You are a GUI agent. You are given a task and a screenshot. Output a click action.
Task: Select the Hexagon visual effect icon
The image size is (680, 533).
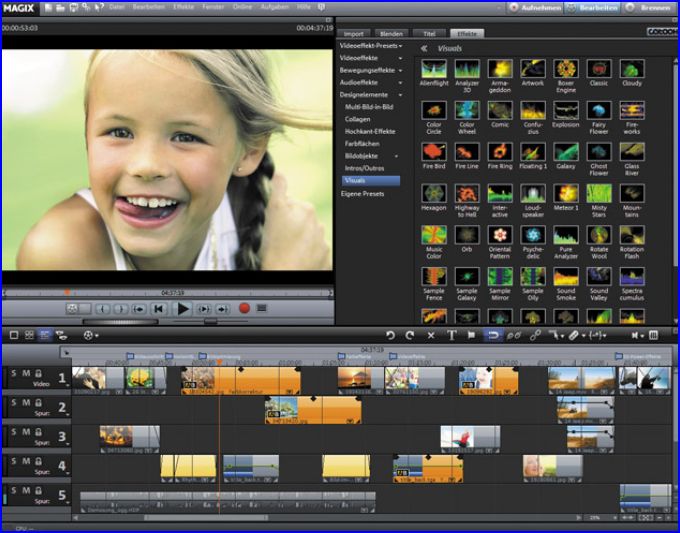click(434, 194)
